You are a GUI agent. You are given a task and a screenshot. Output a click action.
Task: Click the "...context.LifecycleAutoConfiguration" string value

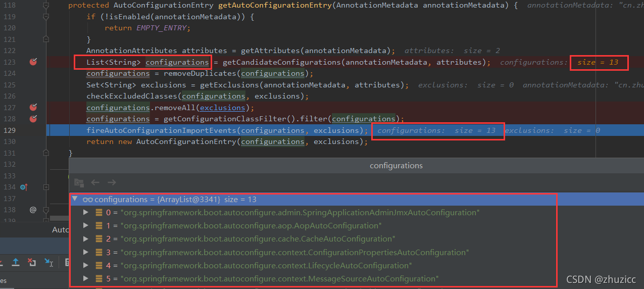(266, 266)
